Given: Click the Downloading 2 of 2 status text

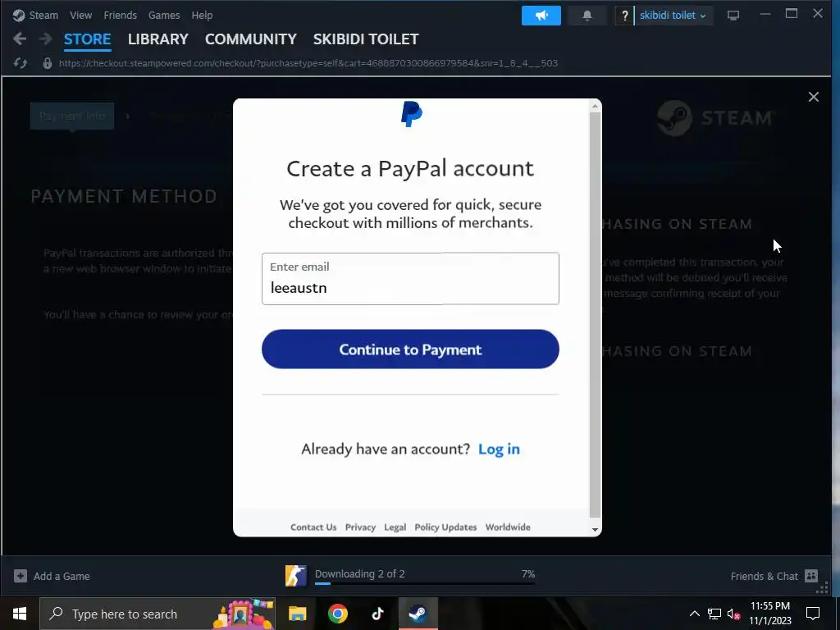Looking at the screenshot, I should pyautogui.click(x=360, y=573).
